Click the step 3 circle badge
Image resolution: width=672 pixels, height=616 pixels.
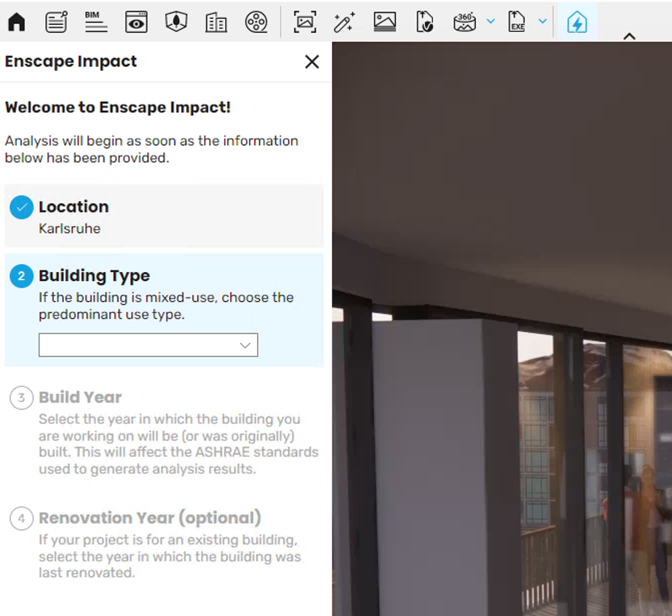pos(22,398)
